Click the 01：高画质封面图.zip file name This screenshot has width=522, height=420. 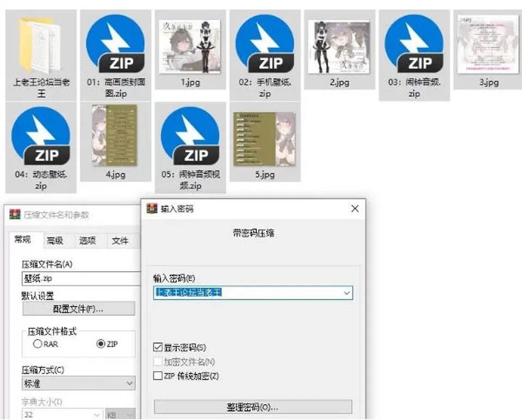115,88
